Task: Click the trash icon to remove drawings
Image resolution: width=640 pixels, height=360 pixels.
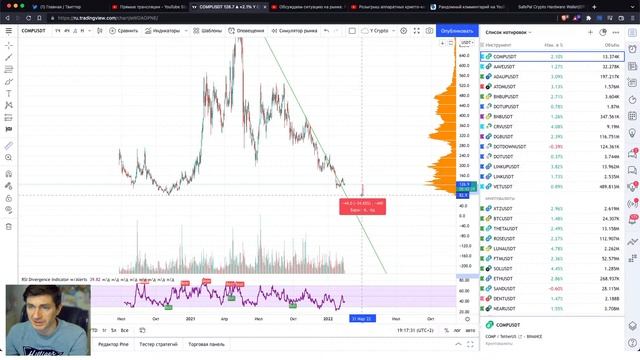Action: 9,227
